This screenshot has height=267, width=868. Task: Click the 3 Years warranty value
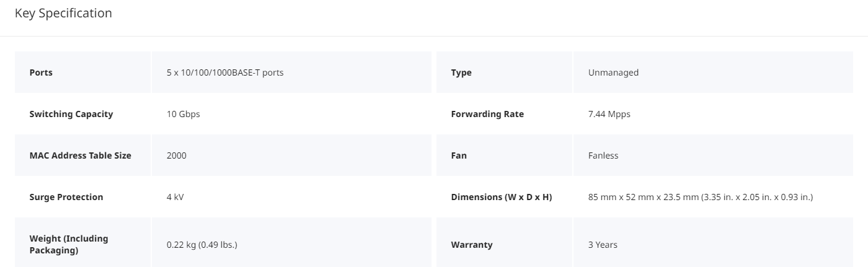click(x=603, y=245)
